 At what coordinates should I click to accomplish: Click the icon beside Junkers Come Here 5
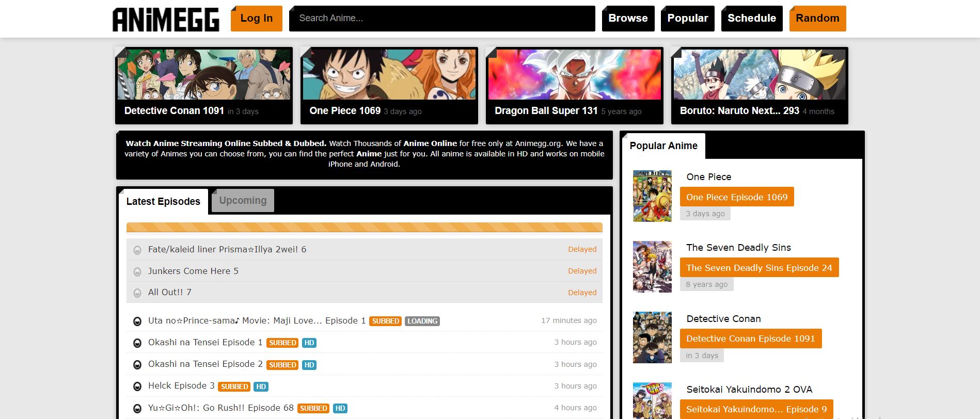(x=137, y=272)
